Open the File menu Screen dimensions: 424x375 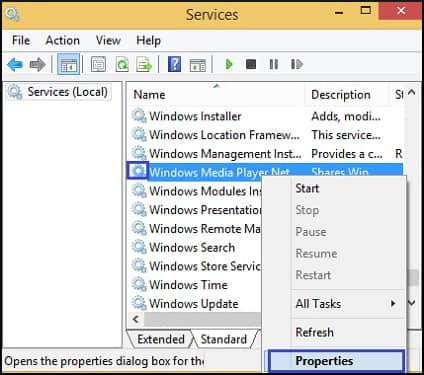21,40
